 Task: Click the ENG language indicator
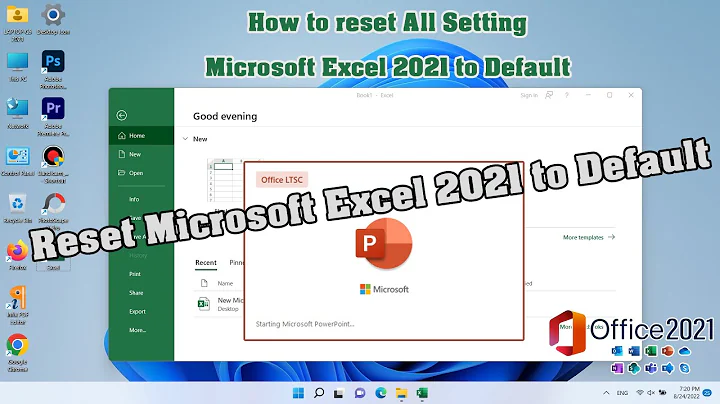tap(622, 393)
